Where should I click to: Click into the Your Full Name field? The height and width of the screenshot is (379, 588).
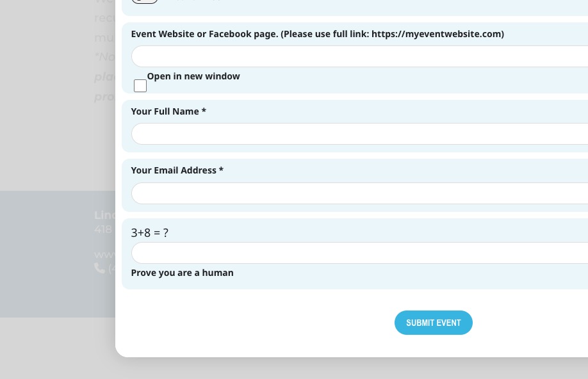[359, 134]
